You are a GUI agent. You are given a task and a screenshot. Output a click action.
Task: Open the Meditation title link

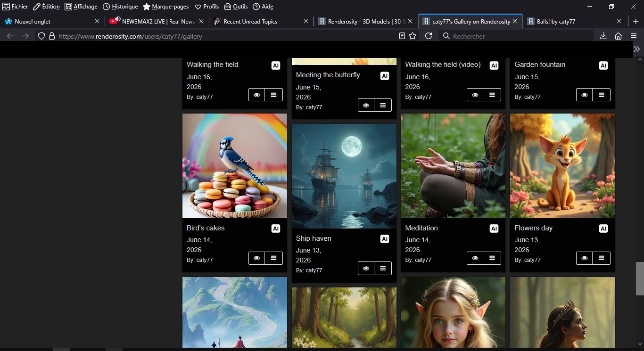pyautogui.click(x=421, y=228)
